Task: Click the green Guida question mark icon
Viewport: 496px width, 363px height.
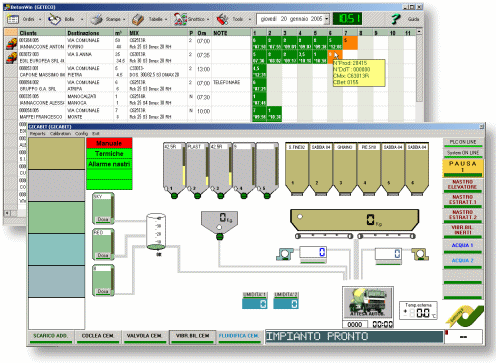Action: click(x=395, y=19)
